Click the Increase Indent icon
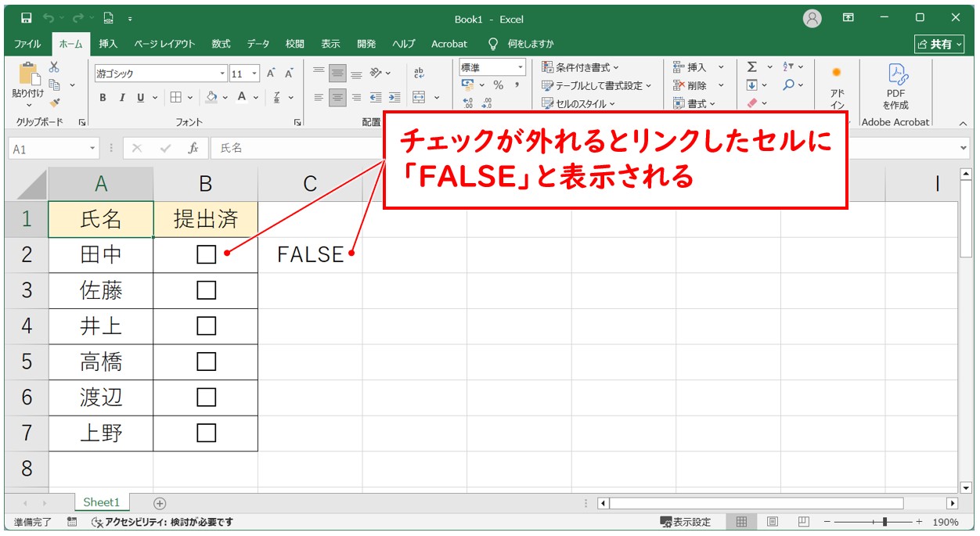980x536 pixels. click(x=395, y=98)
